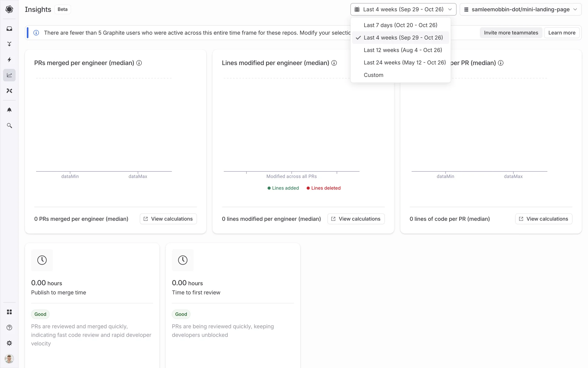588x368 pixels.
Task: Toggle the Lines deleted legend item
Action: click(x=323, y=188)
